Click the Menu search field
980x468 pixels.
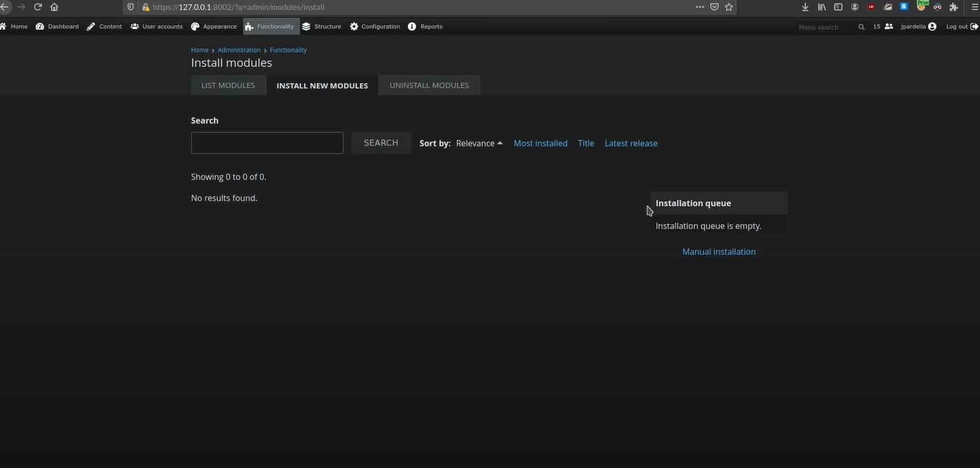[825, 27]
